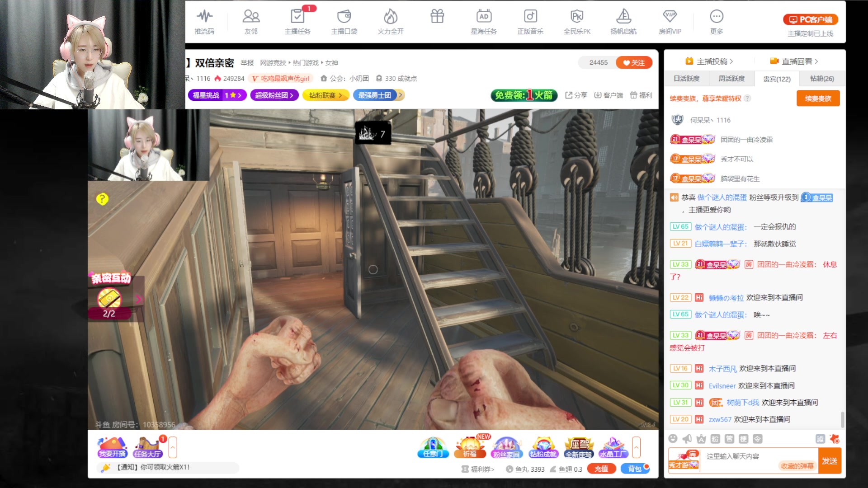The height and width of the screenshot is (488, 868).
Task: Click the PC客户端 button
Action: click(811, 19)
